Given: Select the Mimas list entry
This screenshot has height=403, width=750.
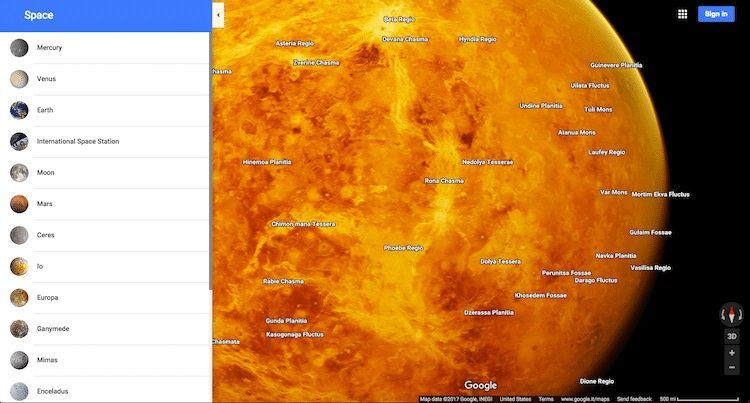Looking at the screenshot, I should click(105, 360).
